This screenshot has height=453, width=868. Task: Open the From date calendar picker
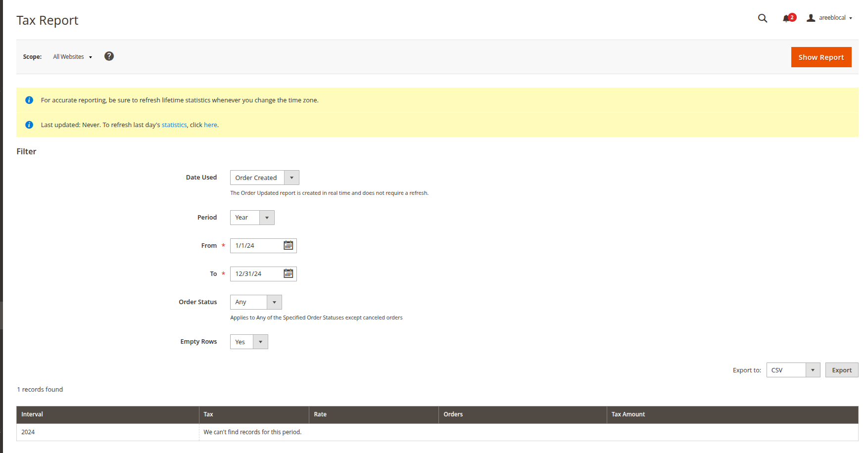tap(288, 246)
